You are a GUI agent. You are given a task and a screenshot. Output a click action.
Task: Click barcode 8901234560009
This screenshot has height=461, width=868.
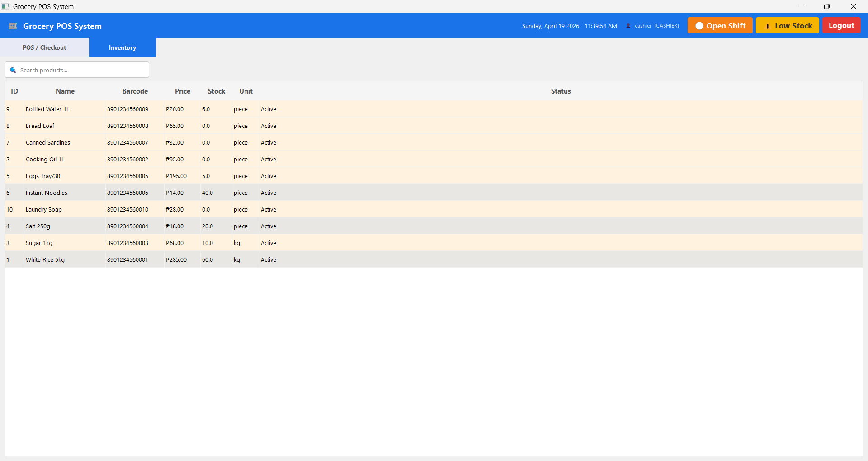(x=127, y=109)
